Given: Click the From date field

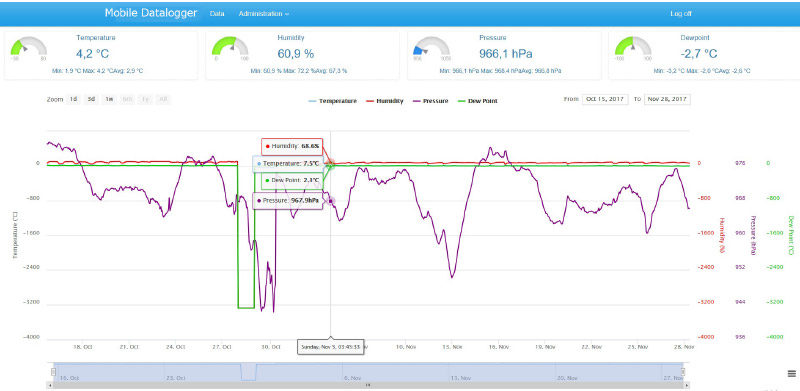Looking at the screenshot, I should (605, 99).
